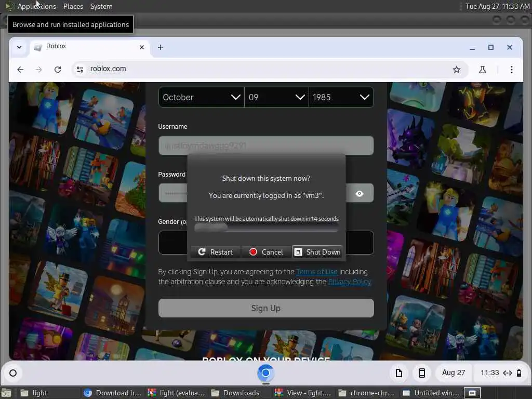Viewport: 532px width, 399px height.
Task: Click the Restart button in dialog
Action: (x=216, y=252)
